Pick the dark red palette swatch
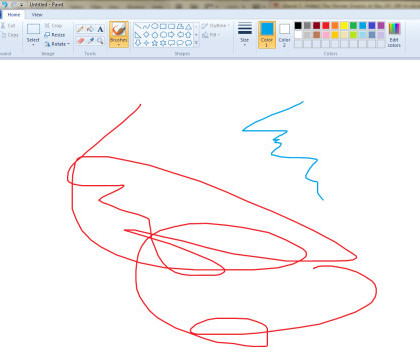Screen dimensions: 420x360 coord(317,25)
